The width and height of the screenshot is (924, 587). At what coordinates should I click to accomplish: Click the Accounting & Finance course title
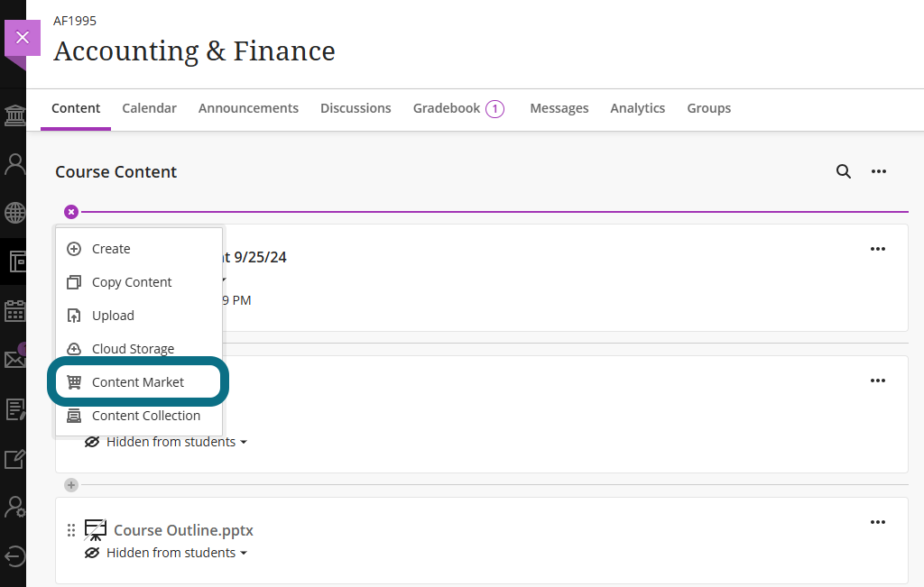pyautogui.click(x=195, y=51)
